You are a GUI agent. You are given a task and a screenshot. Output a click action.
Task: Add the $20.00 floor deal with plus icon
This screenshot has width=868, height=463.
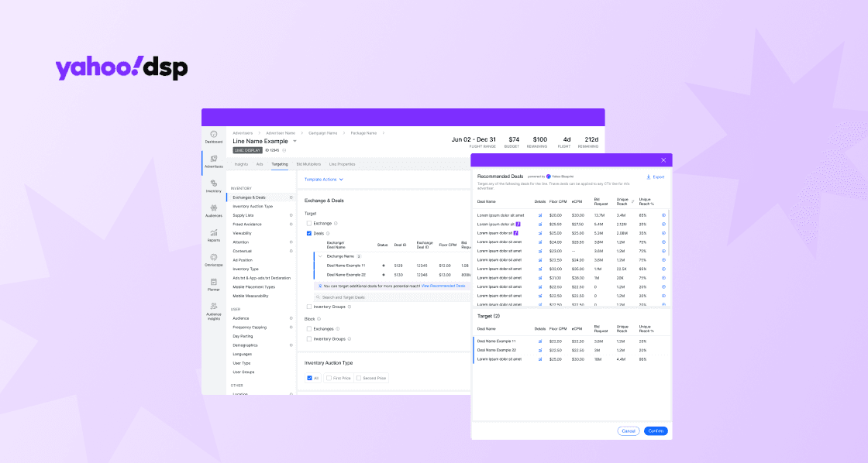[663, 215]
